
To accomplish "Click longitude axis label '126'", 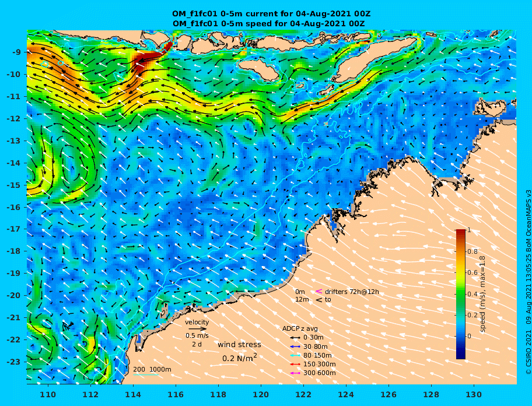I will click(x=388, y=394).
